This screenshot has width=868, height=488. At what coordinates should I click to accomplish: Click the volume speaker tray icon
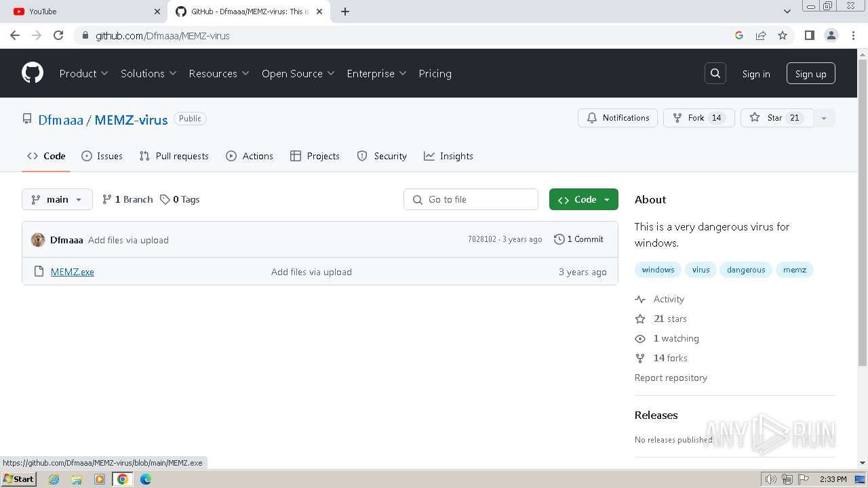[771, 479]
